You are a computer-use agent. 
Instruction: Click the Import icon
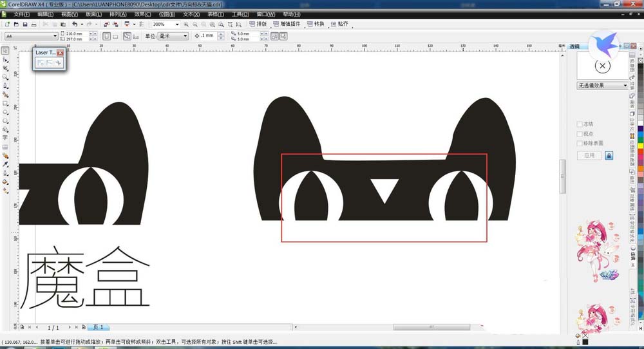[x=107, y=24]
